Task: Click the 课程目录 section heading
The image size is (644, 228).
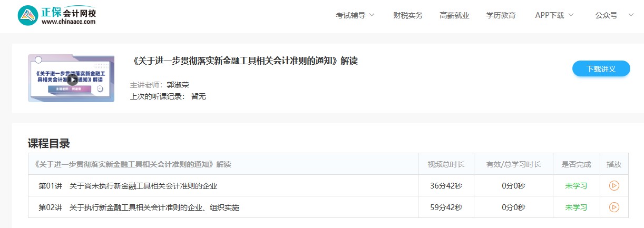Action: 49,143
